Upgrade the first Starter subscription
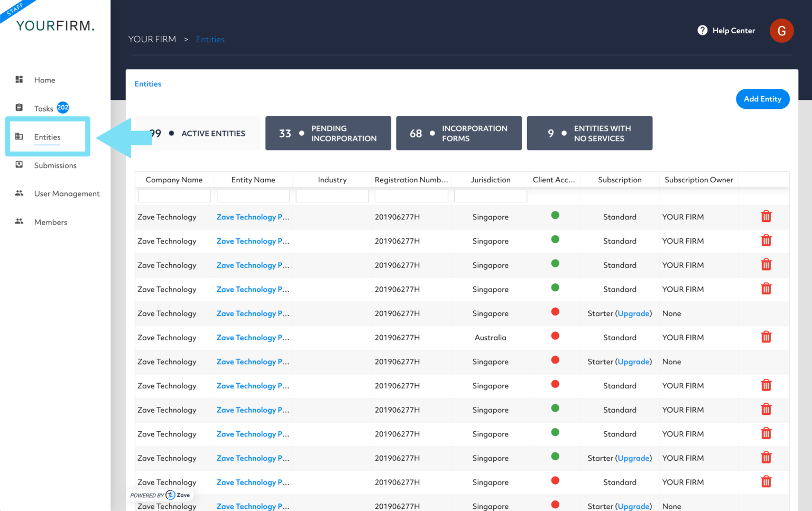This screenshot has height=511, width=812. pos(633,313)
